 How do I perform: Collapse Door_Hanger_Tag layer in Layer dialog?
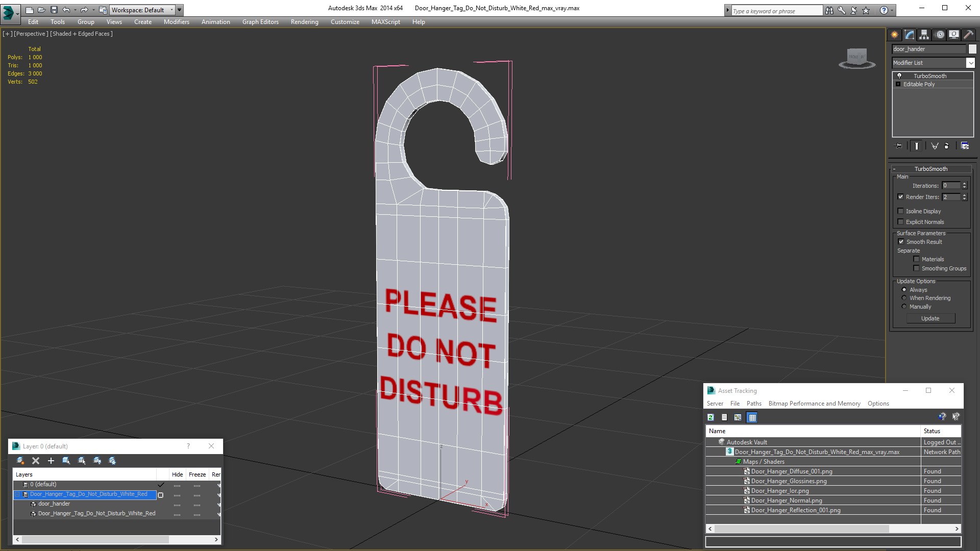point(17,494)
